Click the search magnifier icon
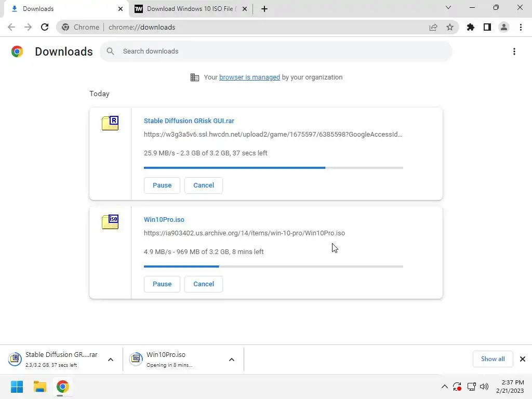The width and height of the screenshot is (532, 399). tap(110, 51)
